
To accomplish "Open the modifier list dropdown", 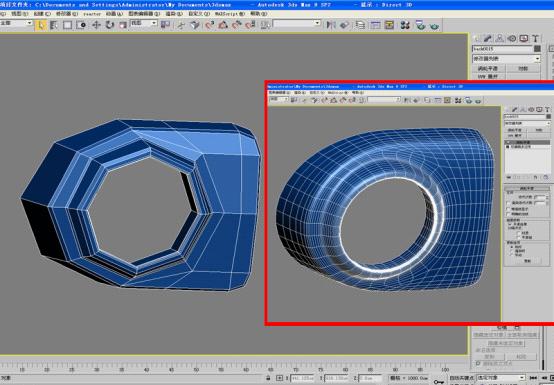I will [507, 59].
